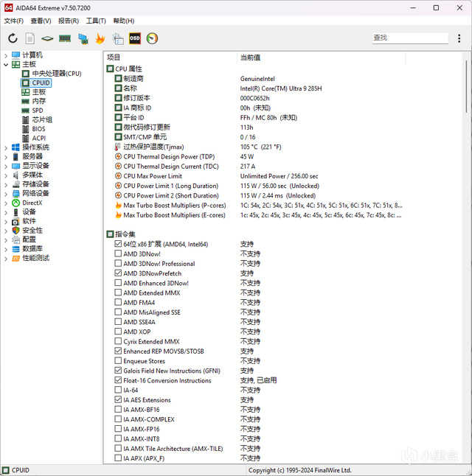Select the BIOS tree item
The height and width of the screenshot is (476, 472).
(38, 129)
